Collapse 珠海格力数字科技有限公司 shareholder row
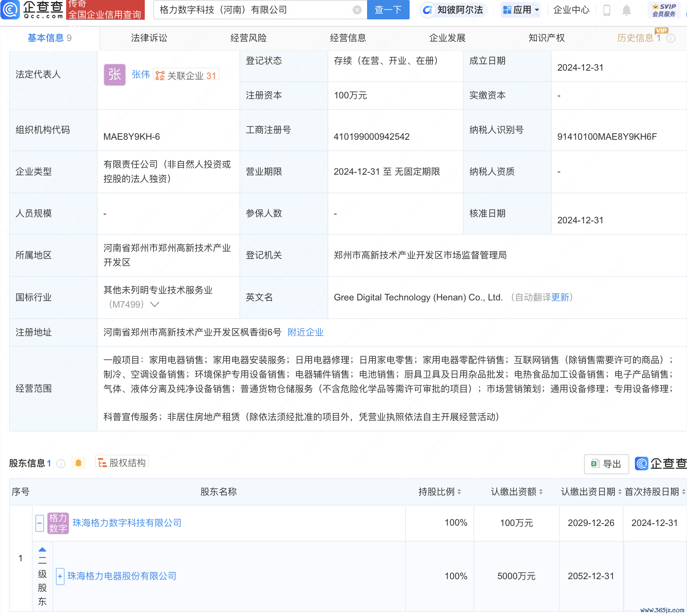 pos(40,523)
